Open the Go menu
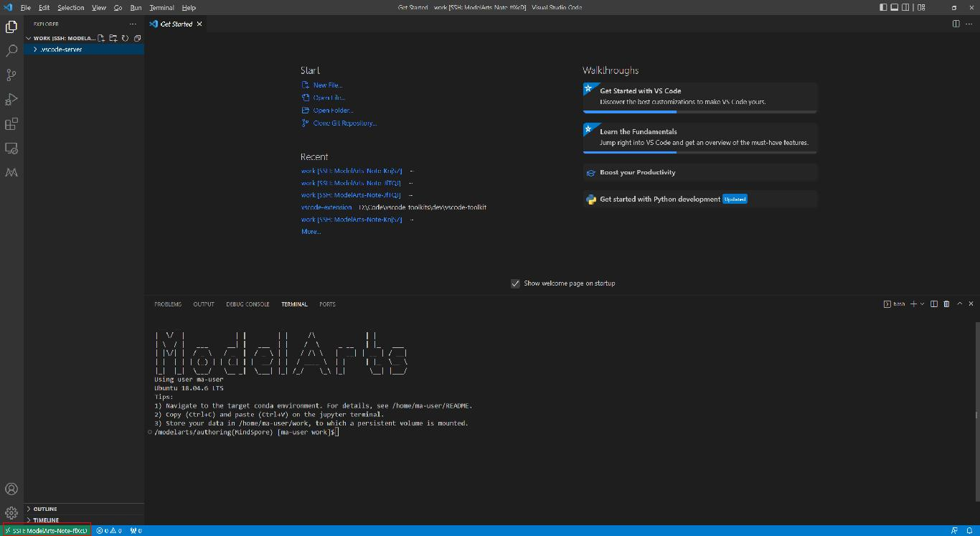This screenshot has width=980, height=536. click(x=118, y=7)
